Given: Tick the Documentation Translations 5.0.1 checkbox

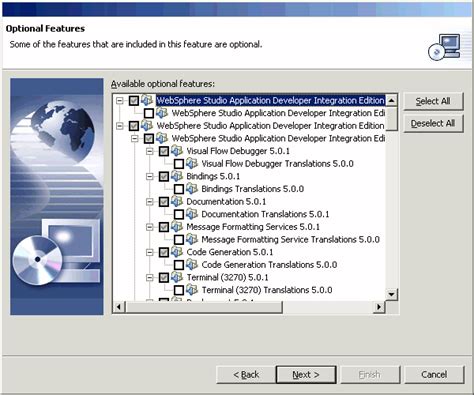Looking at the screenshot, I should tap(179, 214).
